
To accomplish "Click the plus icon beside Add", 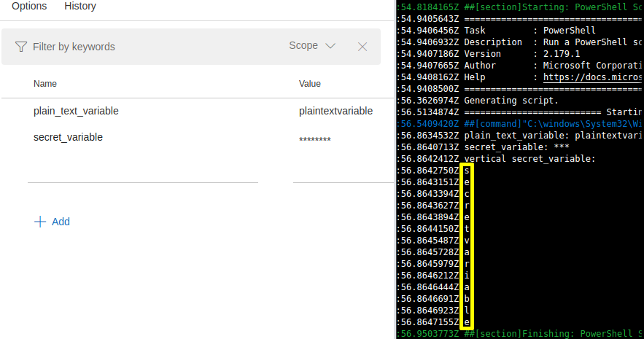I will click(40, 222).
